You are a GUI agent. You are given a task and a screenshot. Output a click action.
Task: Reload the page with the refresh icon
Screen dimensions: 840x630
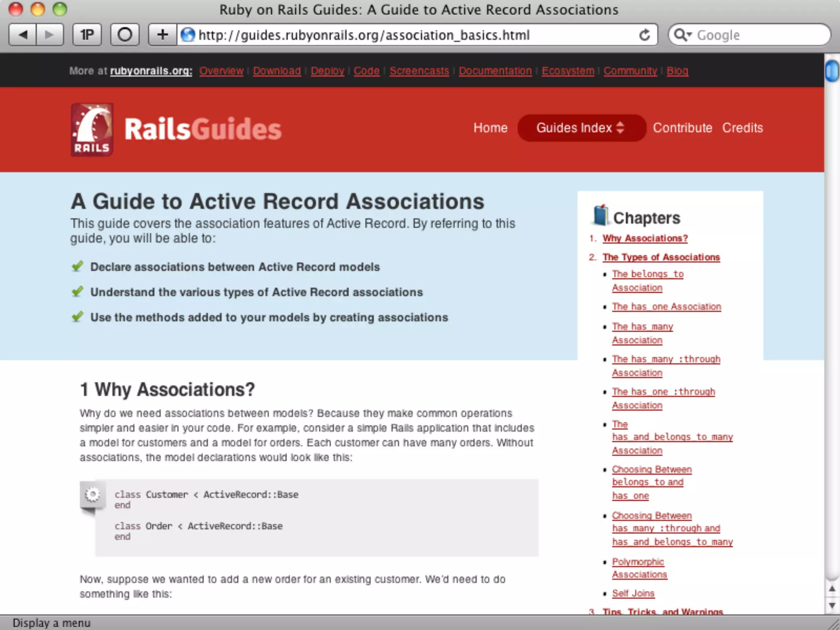click(x=644, y=35)
